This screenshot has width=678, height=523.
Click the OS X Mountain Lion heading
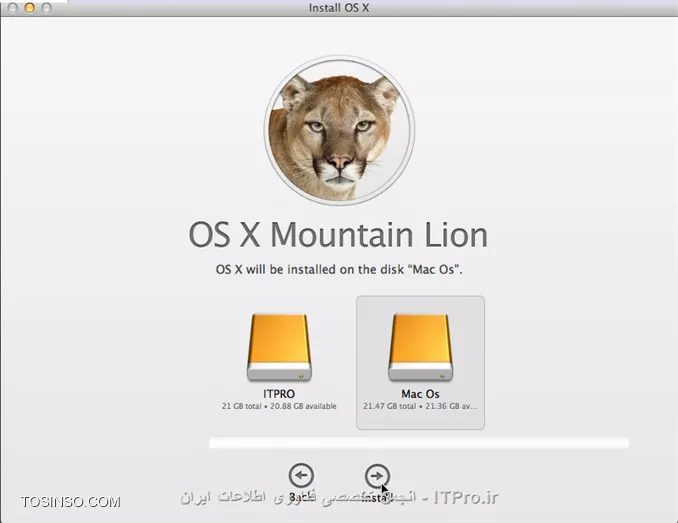coord(338,235)
